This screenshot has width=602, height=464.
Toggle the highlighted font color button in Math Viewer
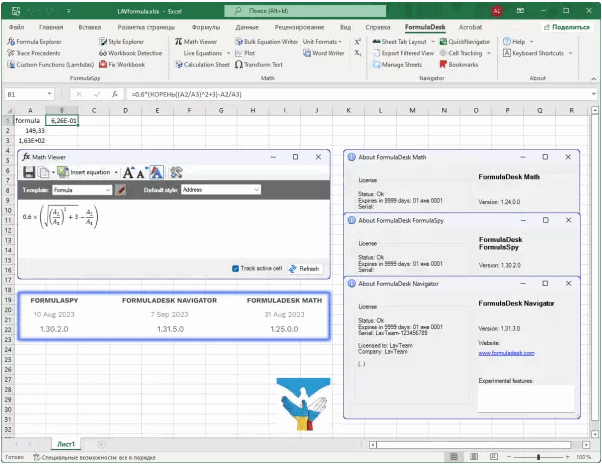[x=156, y=172]
